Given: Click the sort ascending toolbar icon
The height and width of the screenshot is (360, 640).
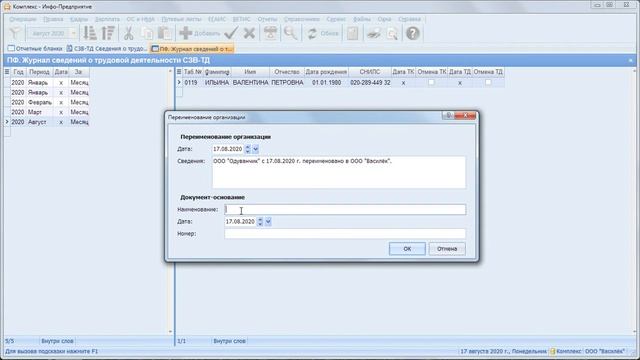Looking at the screenshot, I should tap(90, 33).
